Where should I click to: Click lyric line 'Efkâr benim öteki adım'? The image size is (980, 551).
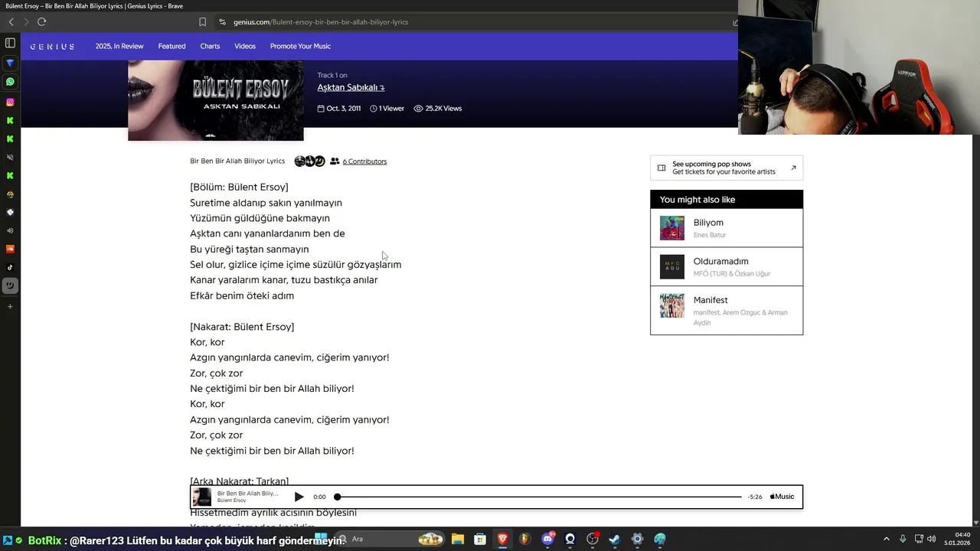click(x=242, y=295)
